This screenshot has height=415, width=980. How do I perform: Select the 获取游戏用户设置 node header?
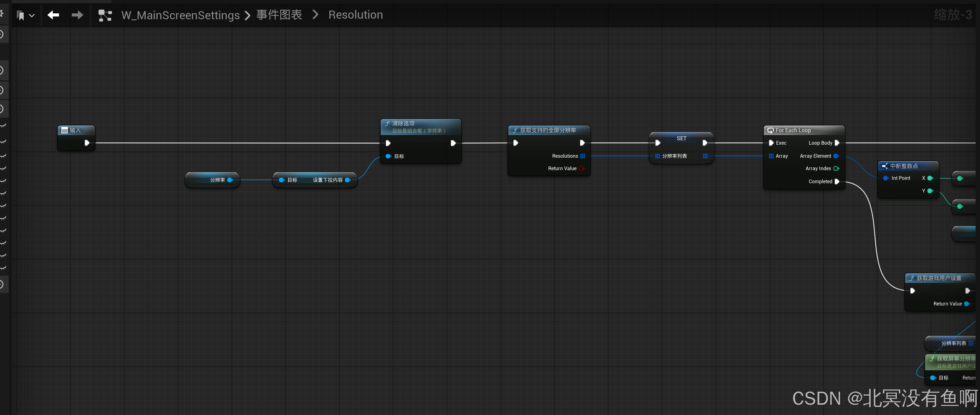tap(939, 278)
